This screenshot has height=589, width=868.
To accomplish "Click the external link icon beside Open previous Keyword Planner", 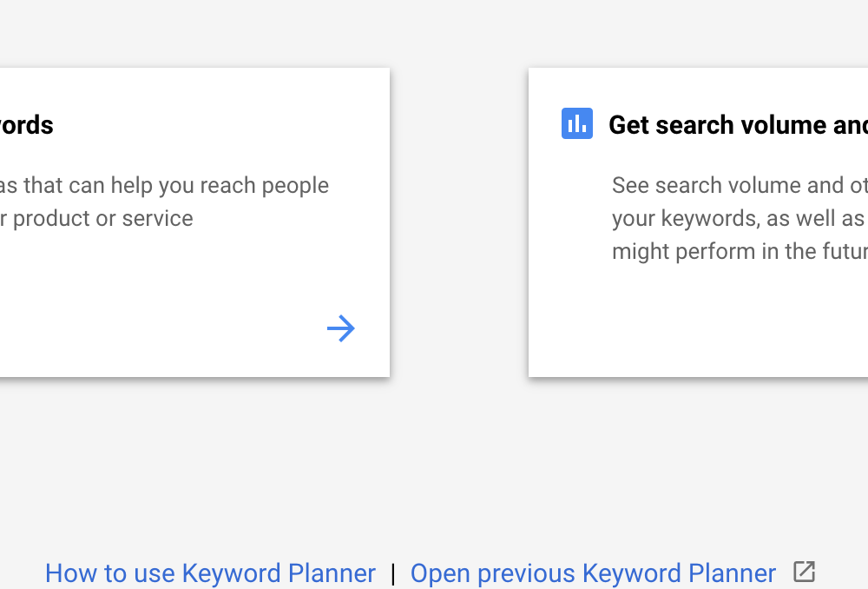I will (804, 572).
